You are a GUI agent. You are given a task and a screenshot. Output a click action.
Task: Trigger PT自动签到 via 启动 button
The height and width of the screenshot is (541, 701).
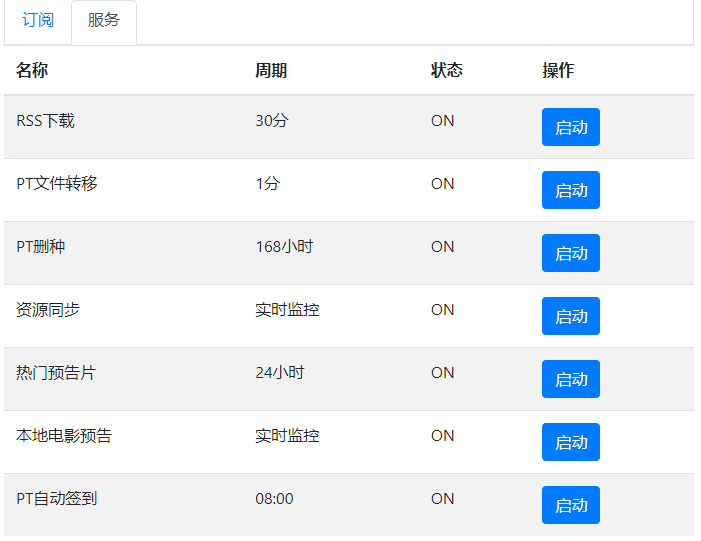coord(570,505)
